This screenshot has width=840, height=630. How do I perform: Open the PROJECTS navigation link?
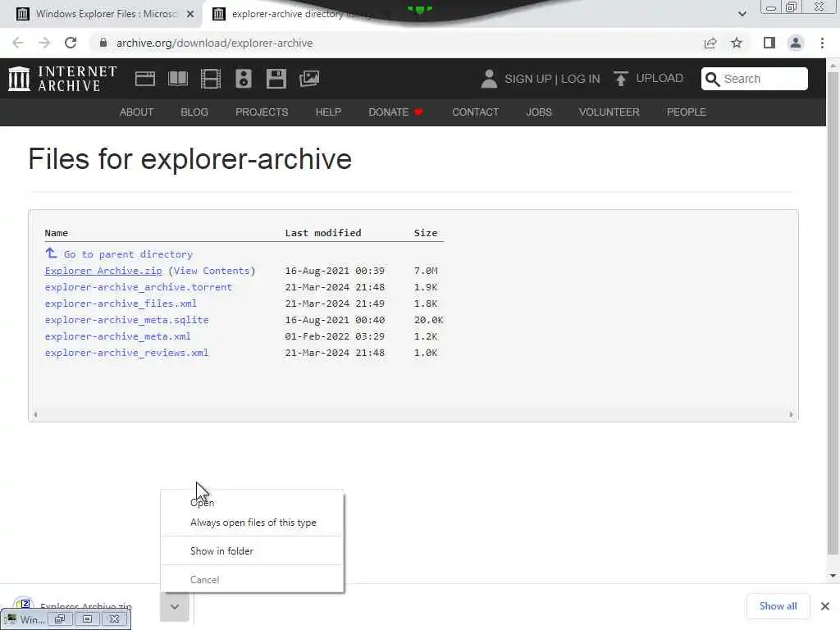coord(262,112)
